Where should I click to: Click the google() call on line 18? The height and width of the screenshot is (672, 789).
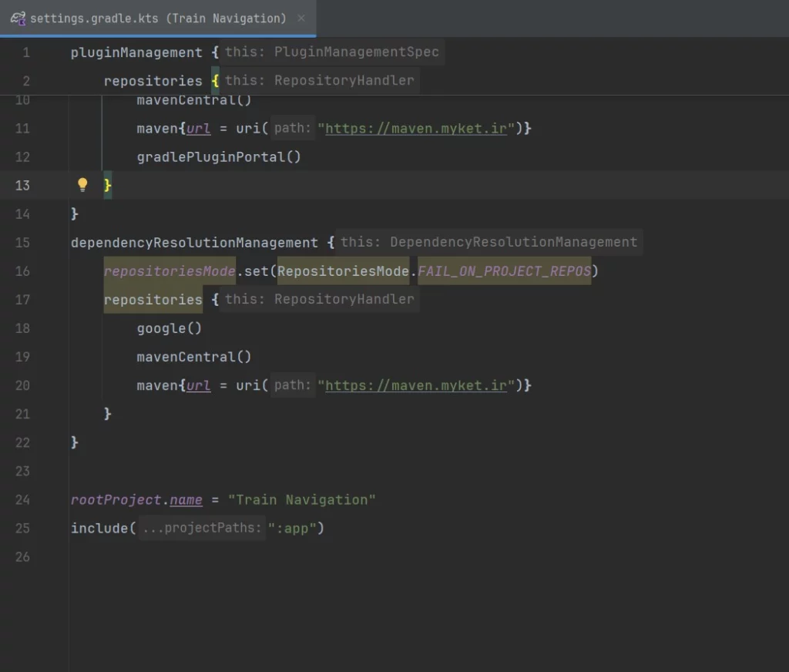pos(170,328)
